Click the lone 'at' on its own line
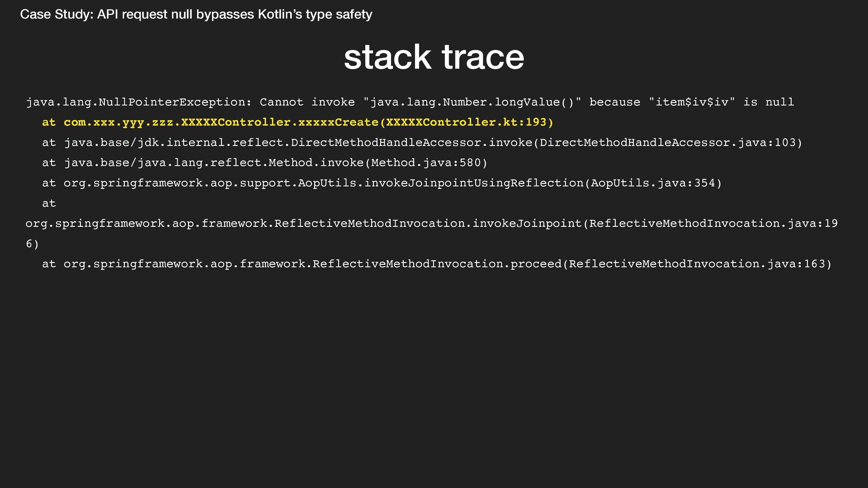 point(49,203)
